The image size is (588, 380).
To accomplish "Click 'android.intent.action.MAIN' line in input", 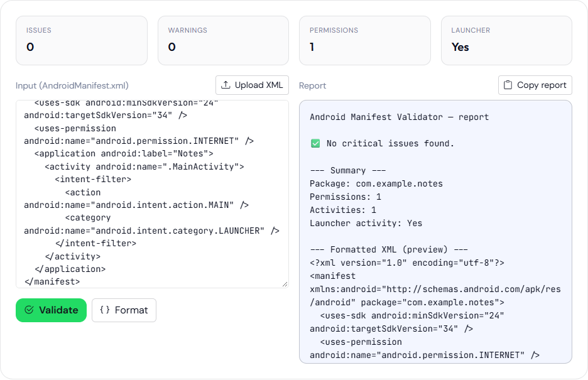I will pyautogui.click(x=136, y=205).
